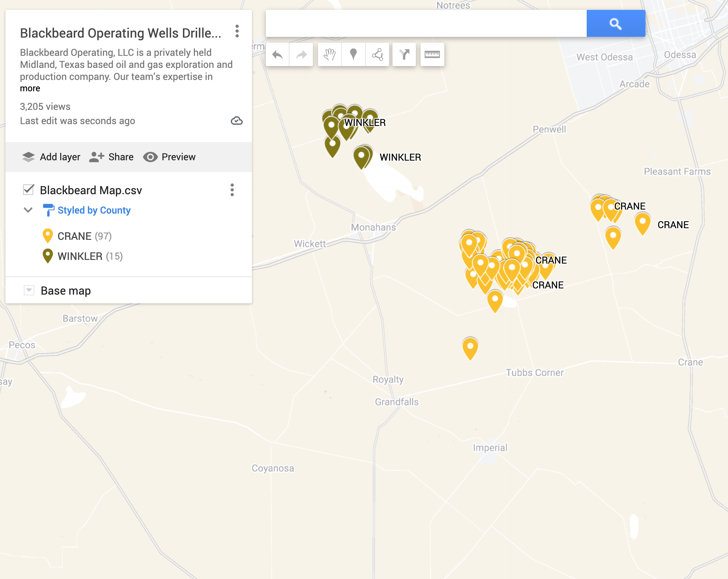
Task: Click the Redo arrow in the toolbar
Action: click(x=301, y=55)
